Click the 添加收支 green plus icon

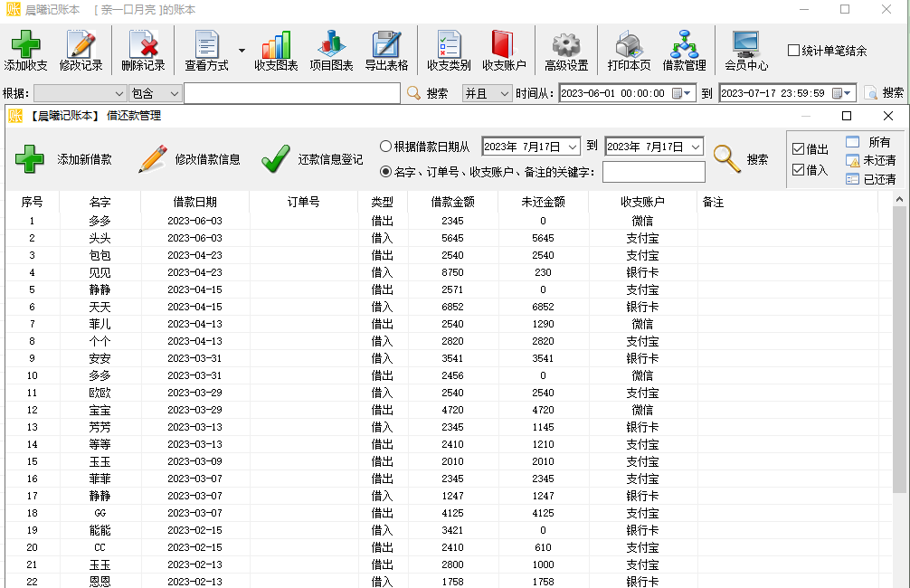pyautogui.click(x=25, y=44)
